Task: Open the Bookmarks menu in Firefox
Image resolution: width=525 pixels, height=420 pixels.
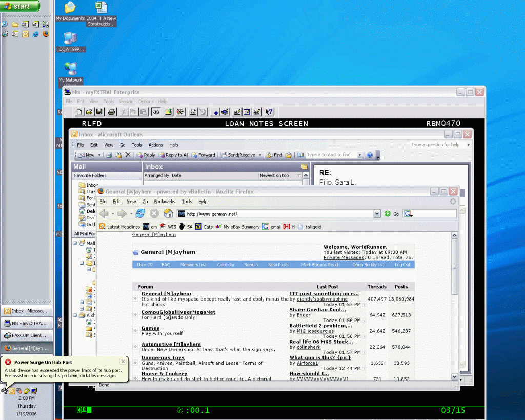Action: [165, 202]
